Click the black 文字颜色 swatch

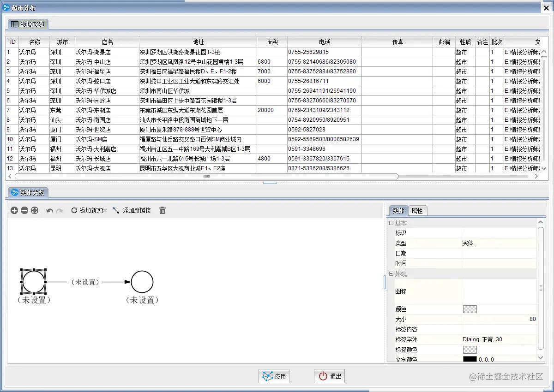coord(470,359)
